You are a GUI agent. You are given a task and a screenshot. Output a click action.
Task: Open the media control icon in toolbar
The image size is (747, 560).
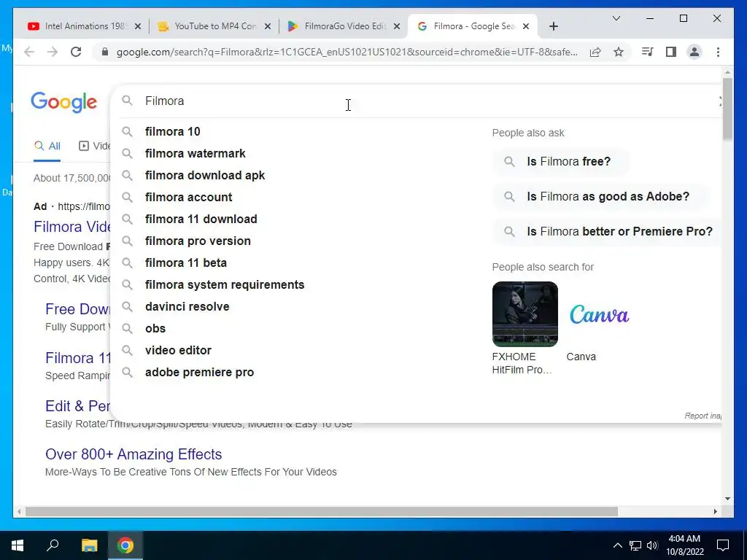pos(648,52)
